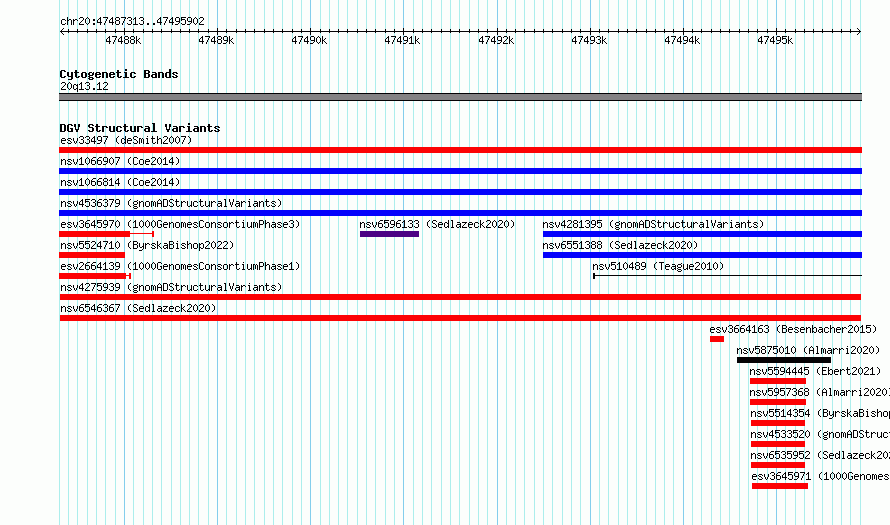
Task: Click the chr20:47487313..47495902 region label
Action: 132,21
